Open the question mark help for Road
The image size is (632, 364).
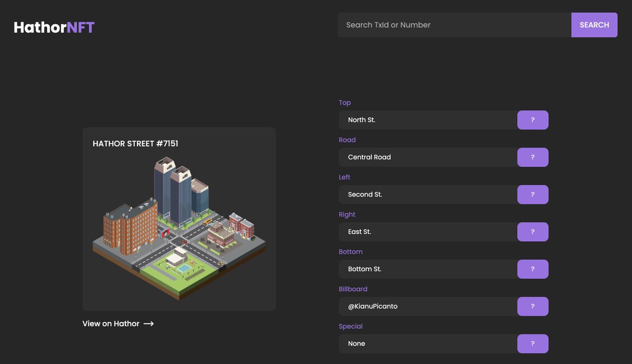pos(532,158)
